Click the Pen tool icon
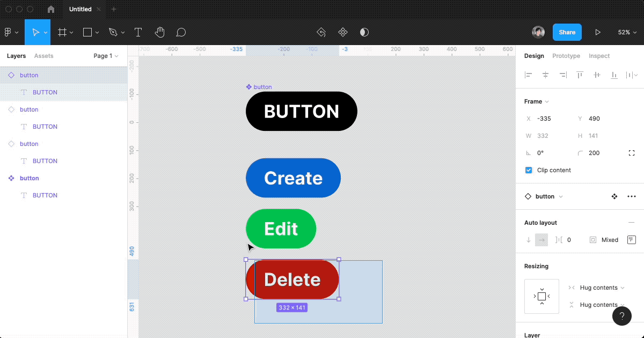Viewport: 644px width, 338px height. coord(113,32)
